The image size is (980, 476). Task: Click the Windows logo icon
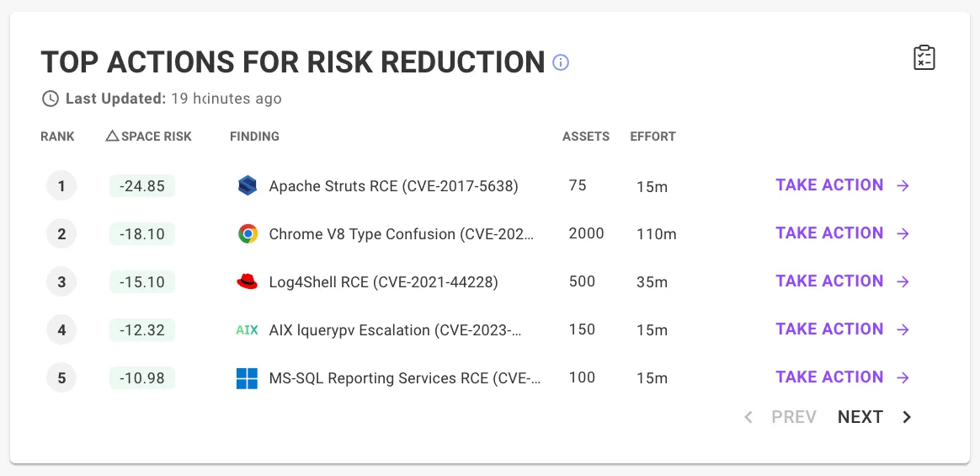pyautogui.click(x=247, y=377)
